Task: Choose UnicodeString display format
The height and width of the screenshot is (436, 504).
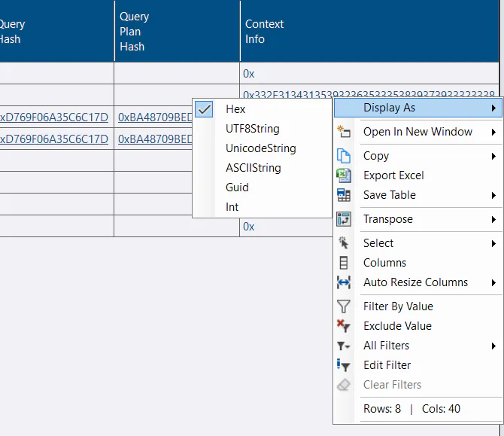Action: tap(262, 148)
